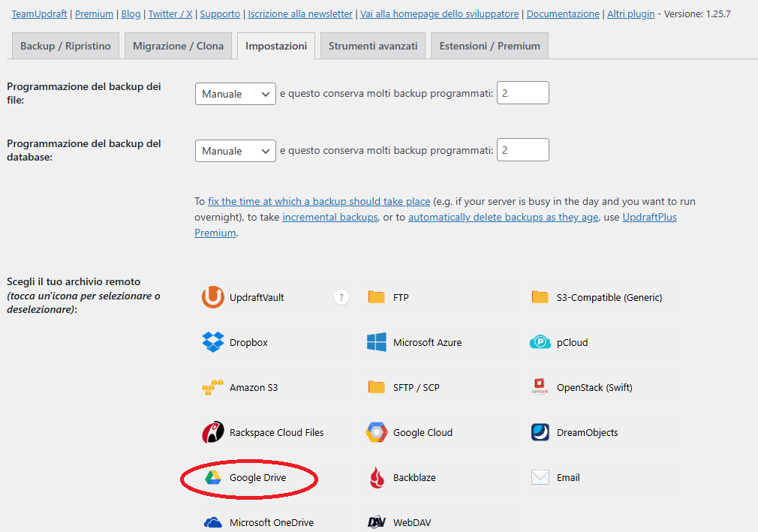Open the Premium link in the header

[94, 14]
